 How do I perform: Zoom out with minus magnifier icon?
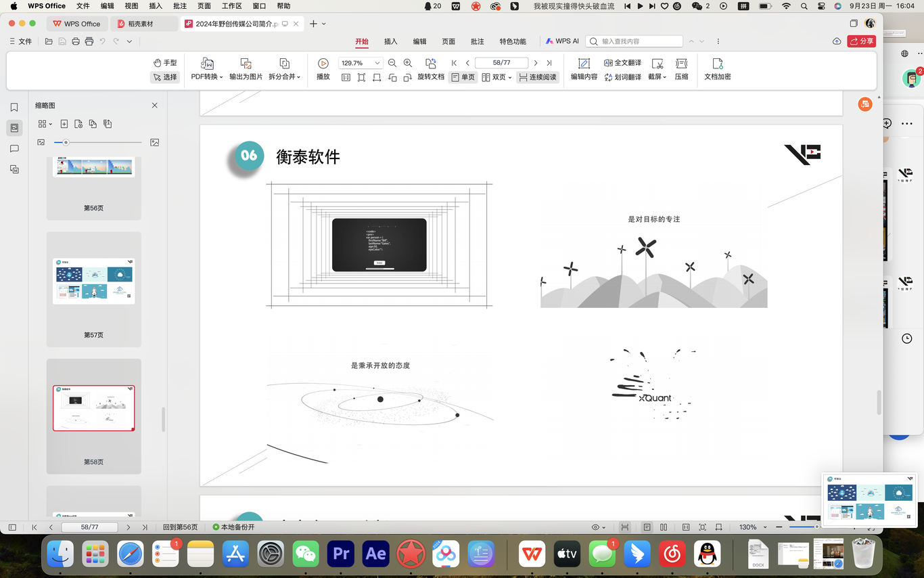click(x=393, y=63)
